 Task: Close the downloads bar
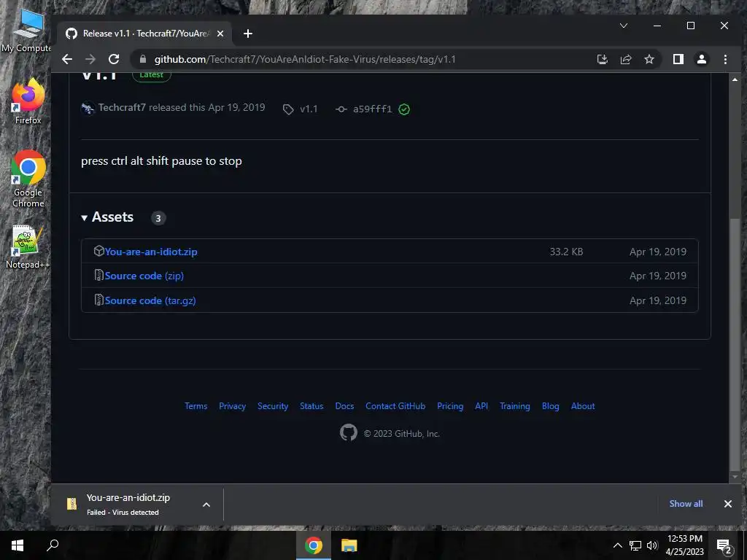pos(727,504)
